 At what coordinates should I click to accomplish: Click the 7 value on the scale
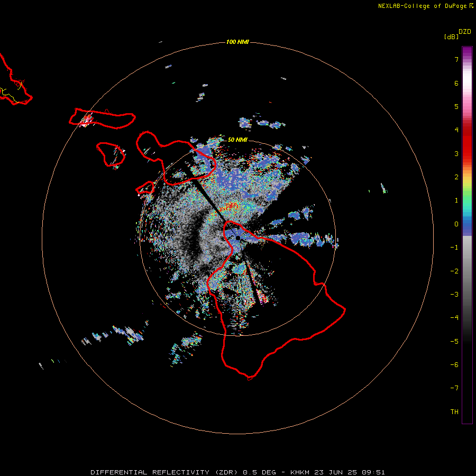click(456, 59)
